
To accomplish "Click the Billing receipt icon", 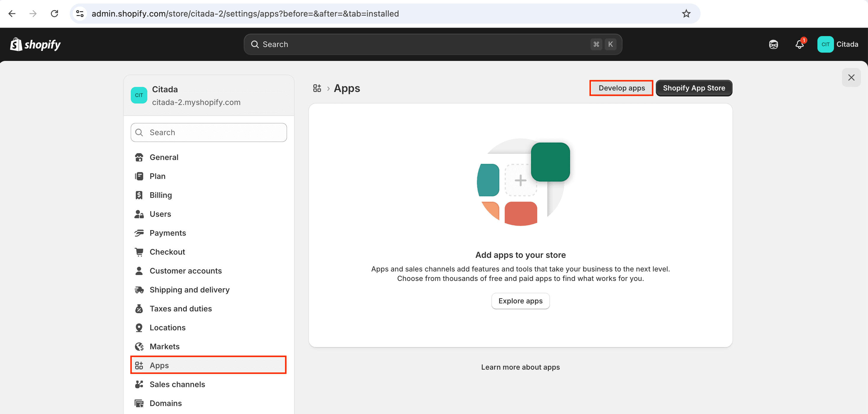I will click(139, 195).
